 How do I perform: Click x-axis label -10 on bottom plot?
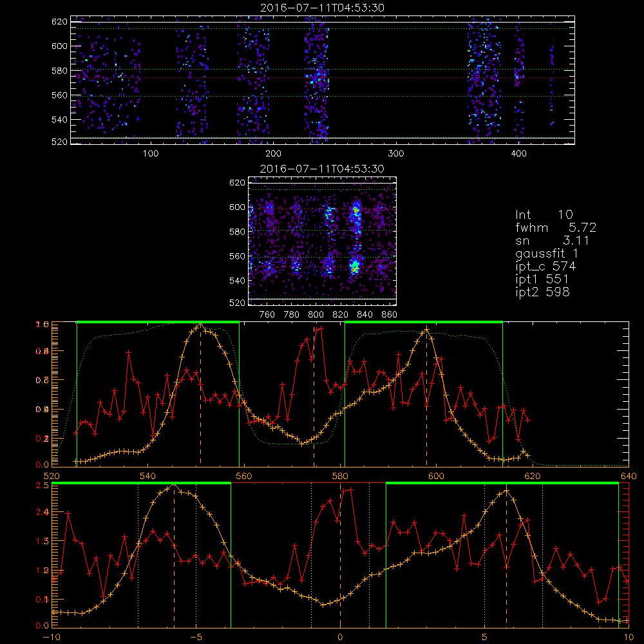point(52,637)
